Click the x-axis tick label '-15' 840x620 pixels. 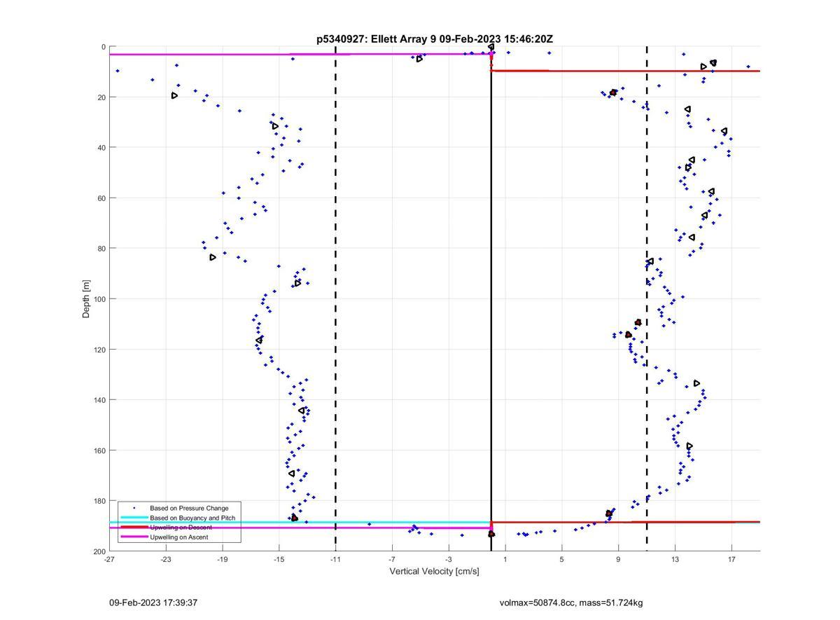(x=279, y=560)
